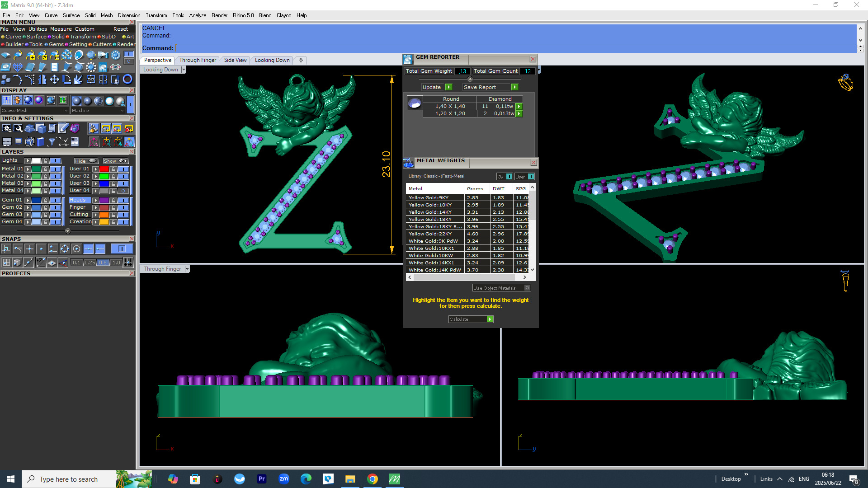Select the pear-shaped gem tool icon
Viewport: 868px width, 488px height.
[79, 55]
